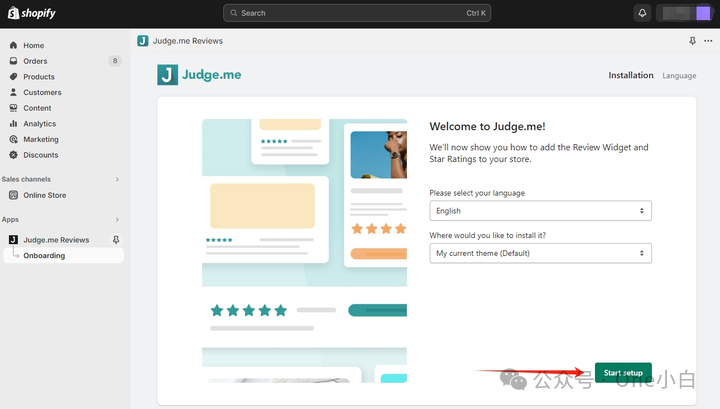Click the large Judge.me logo
The width and height of the screenshot is (720, 409).
point(199,75)
